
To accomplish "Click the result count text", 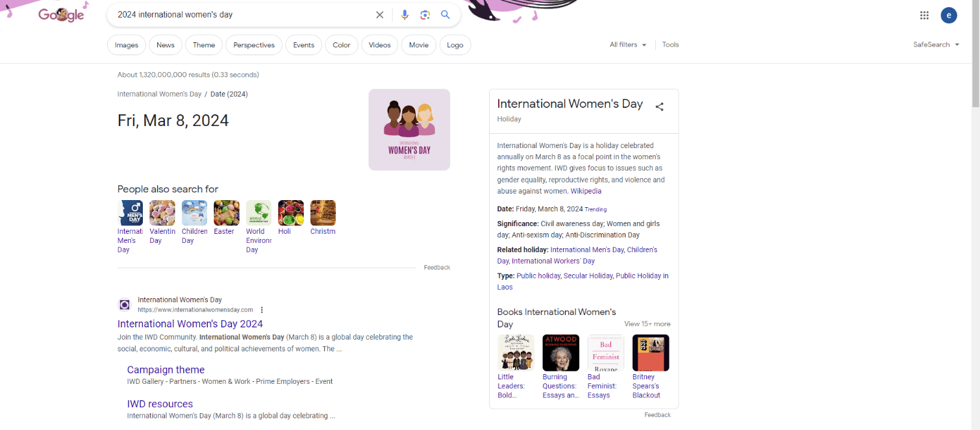I will (188, 75).
